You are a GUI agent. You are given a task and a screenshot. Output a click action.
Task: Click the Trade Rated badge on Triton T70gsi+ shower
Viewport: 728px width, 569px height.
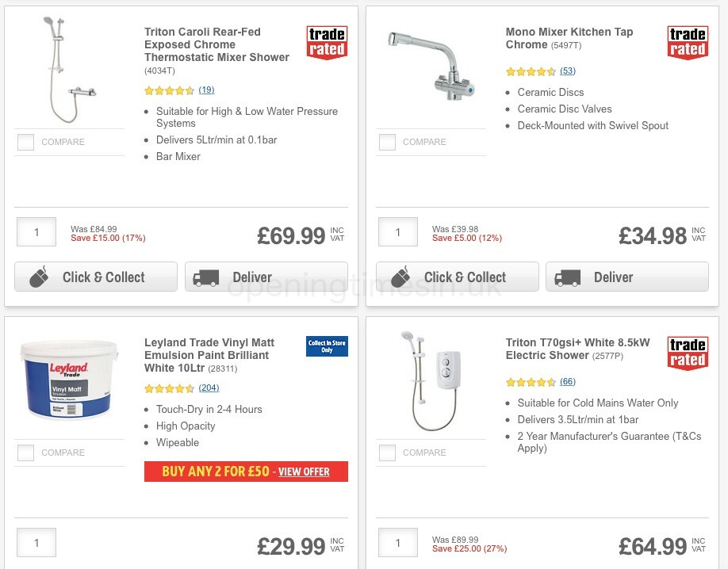[x=688, y=353]
